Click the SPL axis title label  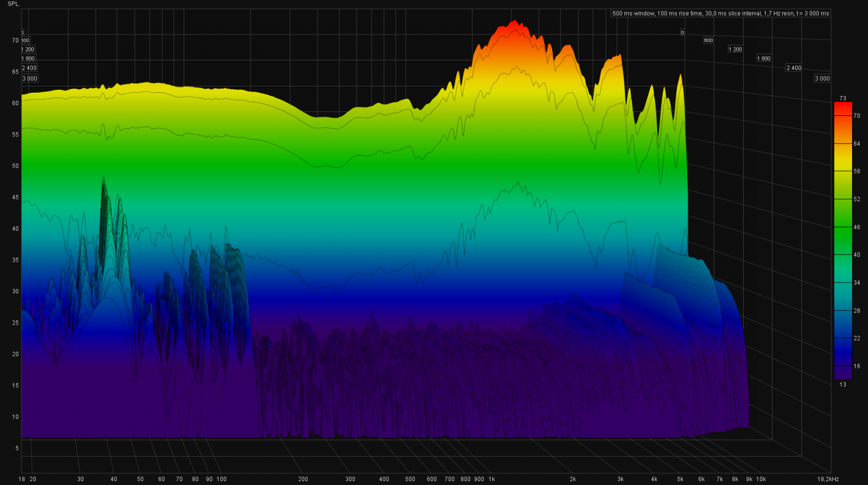pos(13,4)
